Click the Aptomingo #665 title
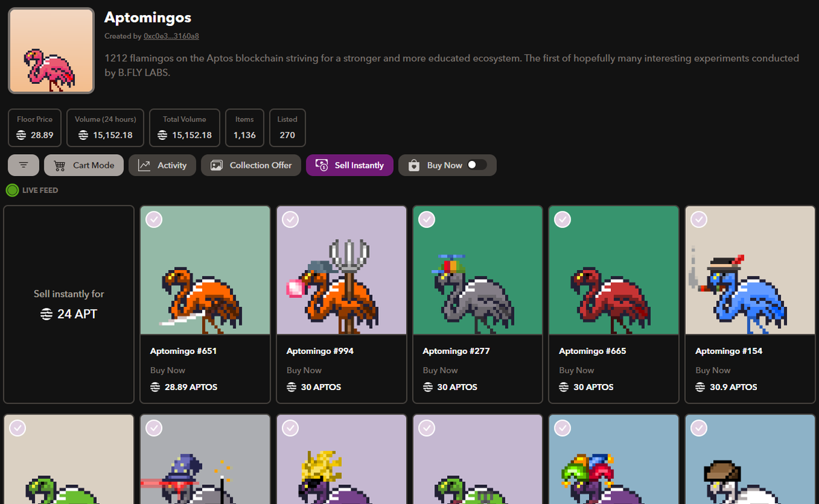This screenshot has height=504, width=819. tap(592, 351)
